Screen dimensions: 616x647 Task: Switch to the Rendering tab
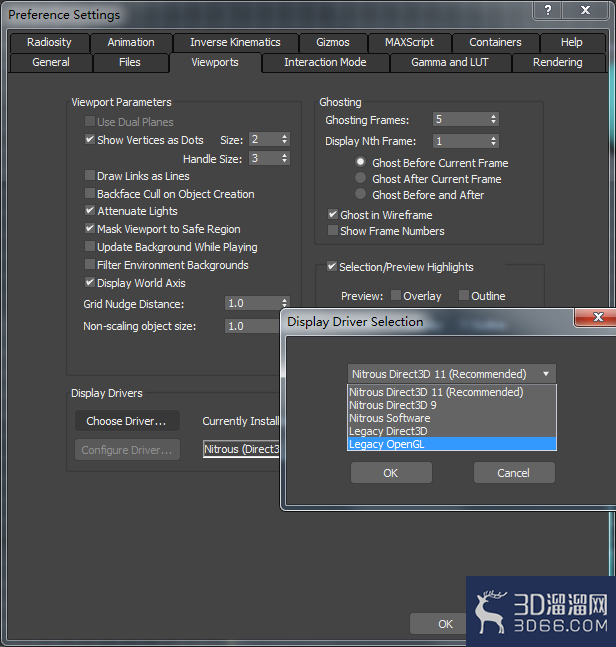[557, 62]
